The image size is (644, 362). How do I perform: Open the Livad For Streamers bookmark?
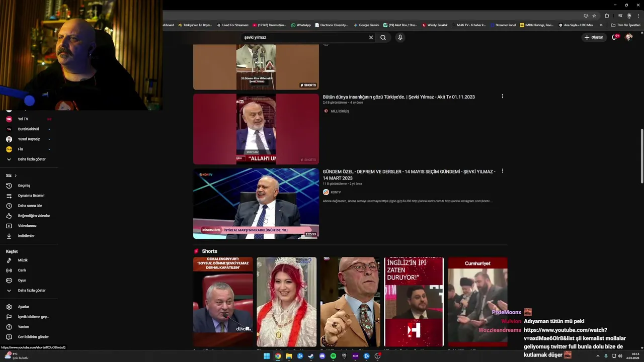(x=232, y=25)
